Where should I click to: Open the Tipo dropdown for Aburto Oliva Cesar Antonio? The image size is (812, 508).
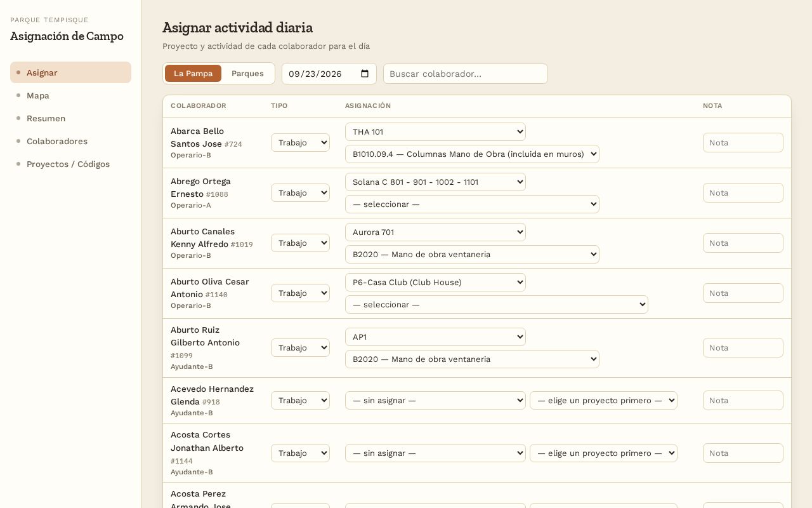pos(300,293)
